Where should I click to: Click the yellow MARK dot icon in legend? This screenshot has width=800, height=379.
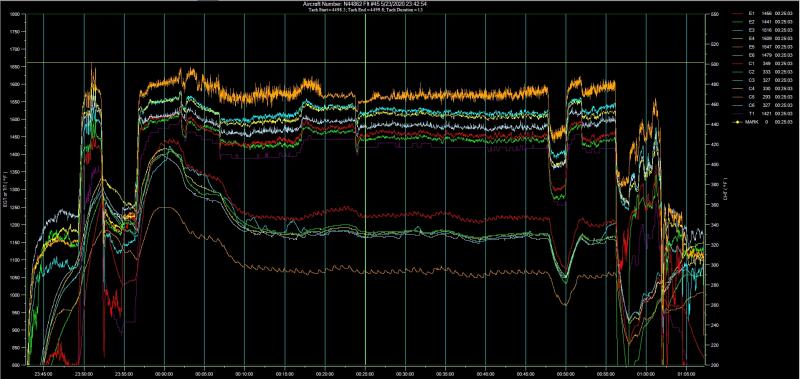click(738, 122)
